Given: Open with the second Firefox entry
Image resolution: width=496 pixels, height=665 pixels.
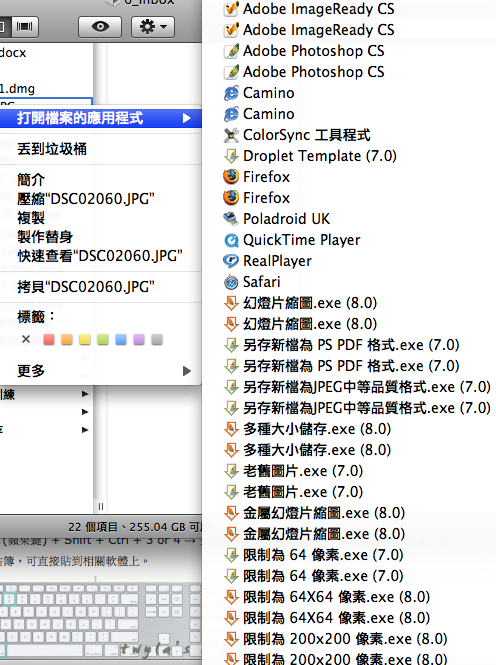Looking at the screenshot, I should (267, 198).
